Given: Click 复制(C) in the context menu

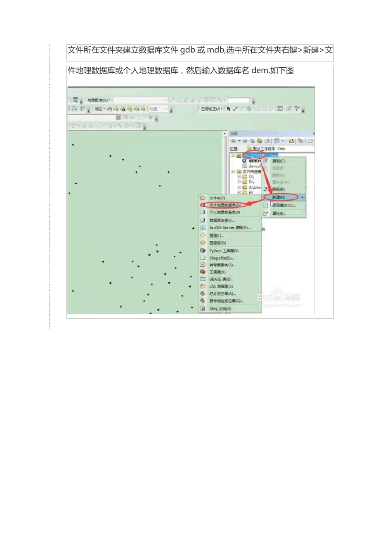Looking at the screenshot, I should (x=284, y=161).
